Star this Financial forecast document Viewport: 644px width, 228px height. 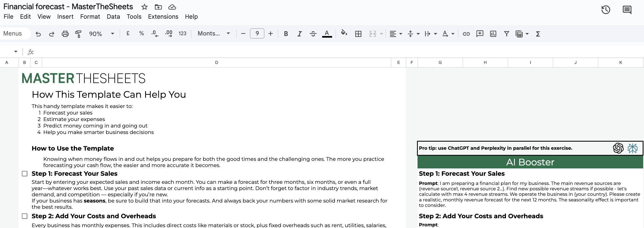(145, 7)
